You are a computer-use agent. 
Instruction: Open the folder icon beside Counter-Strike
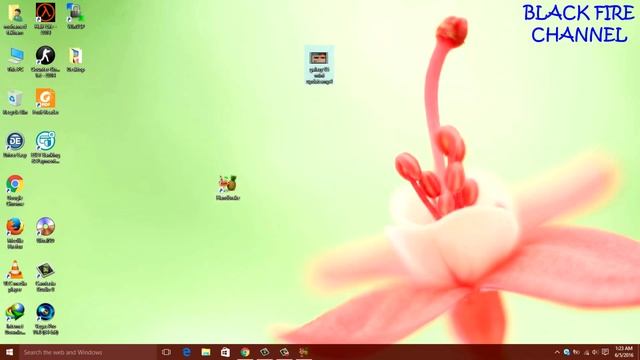pyautogui.click(x=76, y=60)
